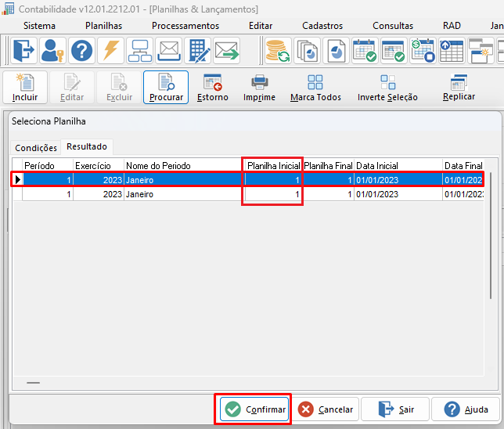Click the black row indicator arrow
The width and height of the screenshot is (504, 429).
tap(18, 180)
